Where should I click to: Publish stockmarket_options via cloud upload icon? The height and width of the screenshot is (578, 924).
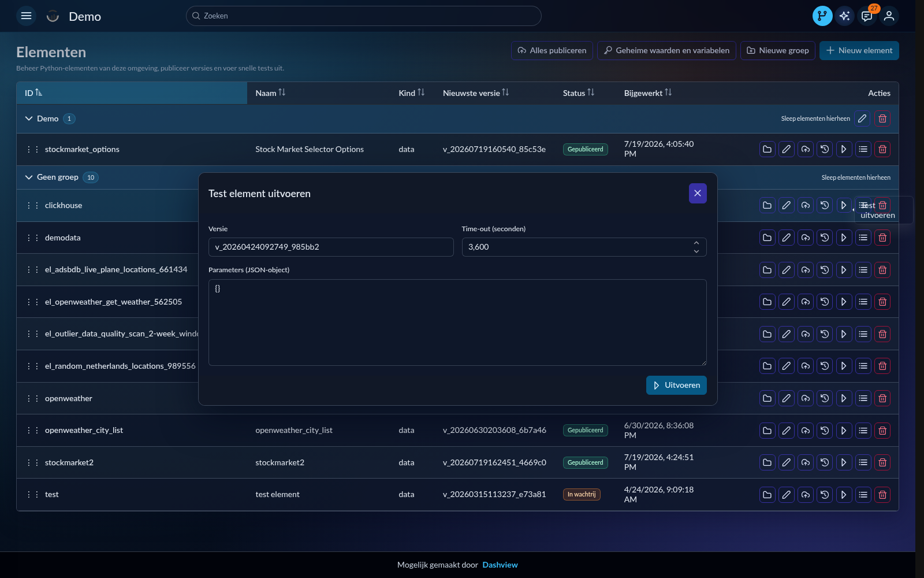[x=806, y=149]
